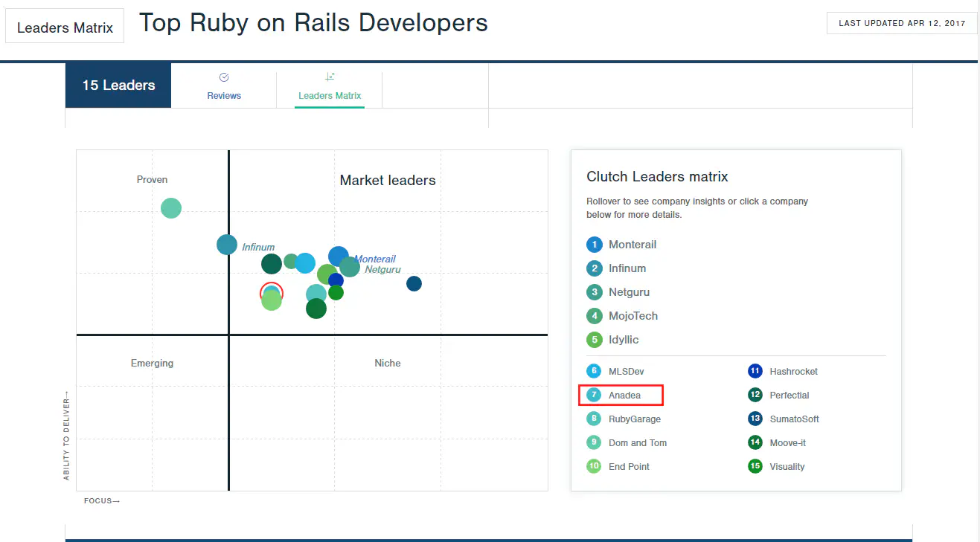The image size is (980, 542).
Task: Select the numbered badge 1 beside Monterail
Action: 594,244
